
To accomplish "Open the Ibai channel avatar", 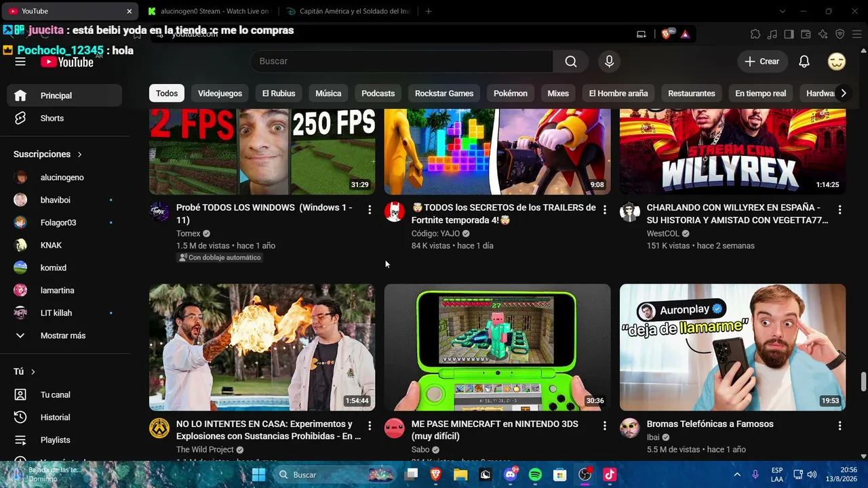I will pyautogui.click(x=630, y=428).
